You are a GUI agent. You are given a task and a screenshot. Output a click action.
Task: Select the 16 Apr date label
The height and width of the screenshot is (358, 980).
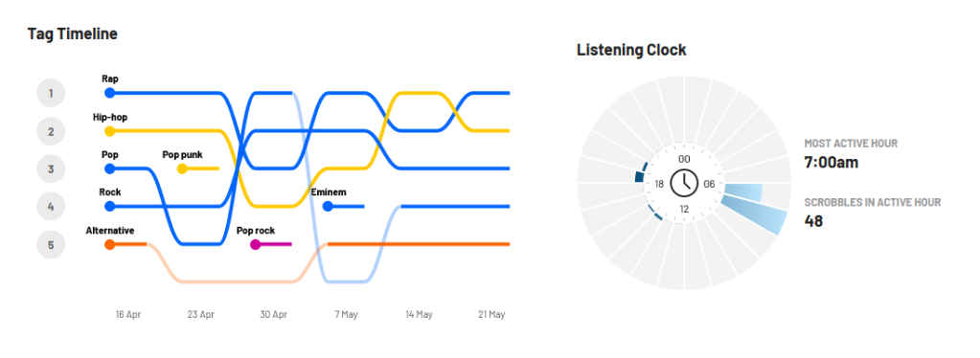(128, 314)
